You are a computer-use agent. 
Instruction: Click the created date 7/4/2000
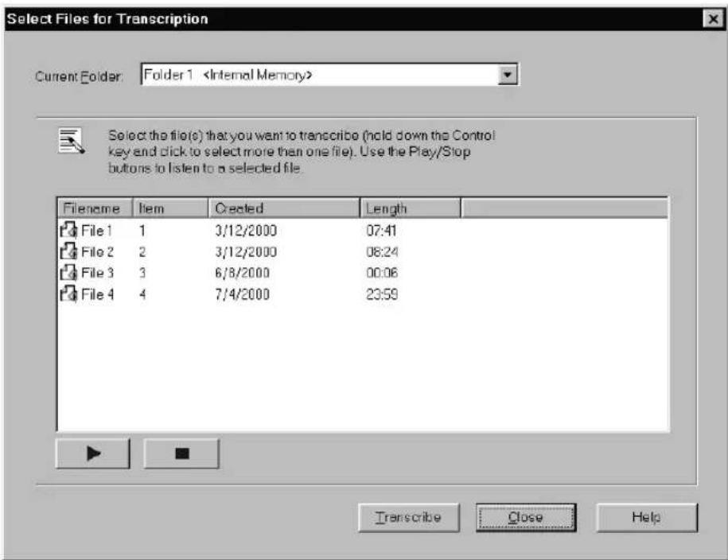click(x=242, y=294)
